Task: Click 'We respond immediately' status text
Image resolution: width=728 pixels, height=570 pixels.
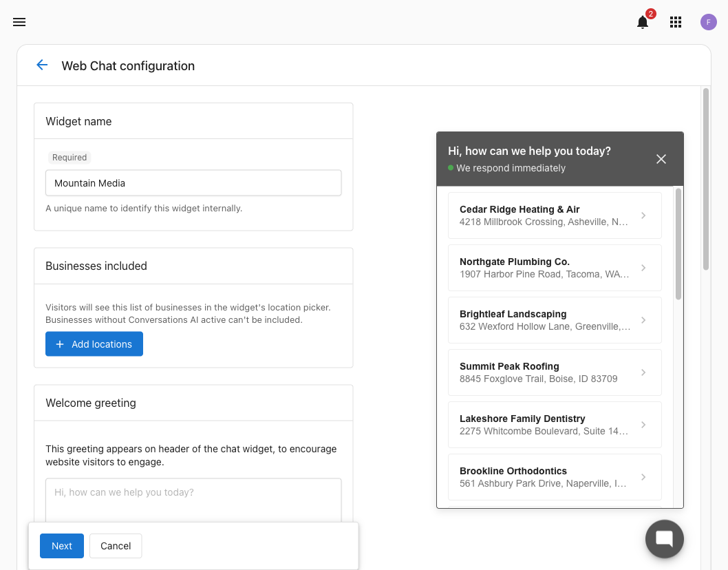Action: coord(511,168)
